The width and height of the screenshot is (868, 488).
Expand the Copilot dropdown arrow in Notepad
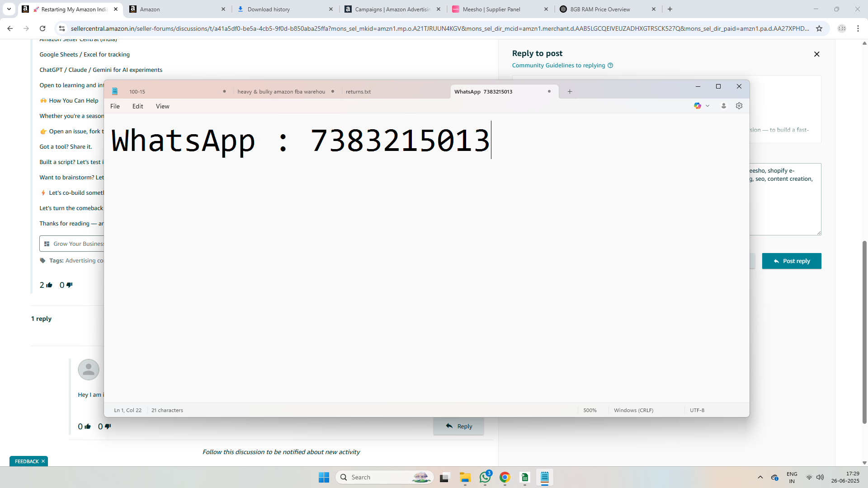708,106
